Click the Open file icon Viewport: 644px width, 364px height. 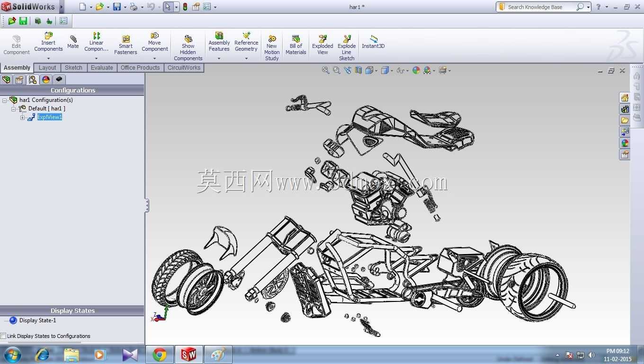click(x=99, y=7)
